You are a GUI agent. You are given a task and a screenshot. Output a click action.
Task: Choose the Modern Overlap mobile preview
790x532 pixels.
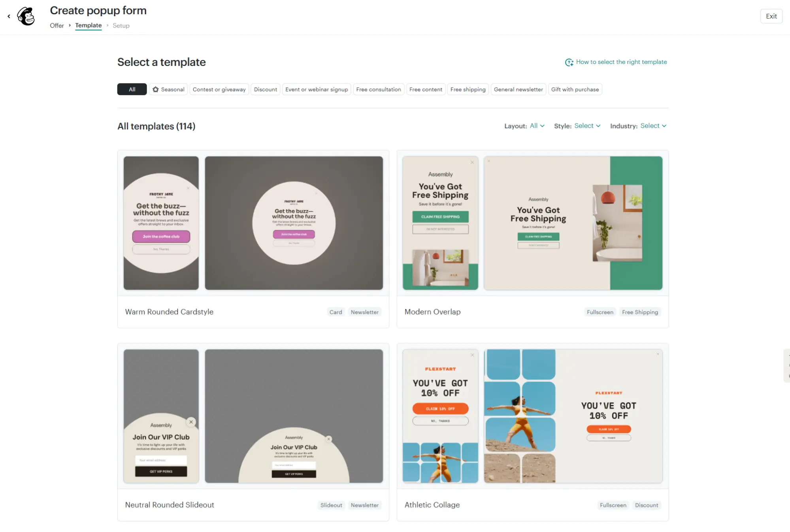440,223
